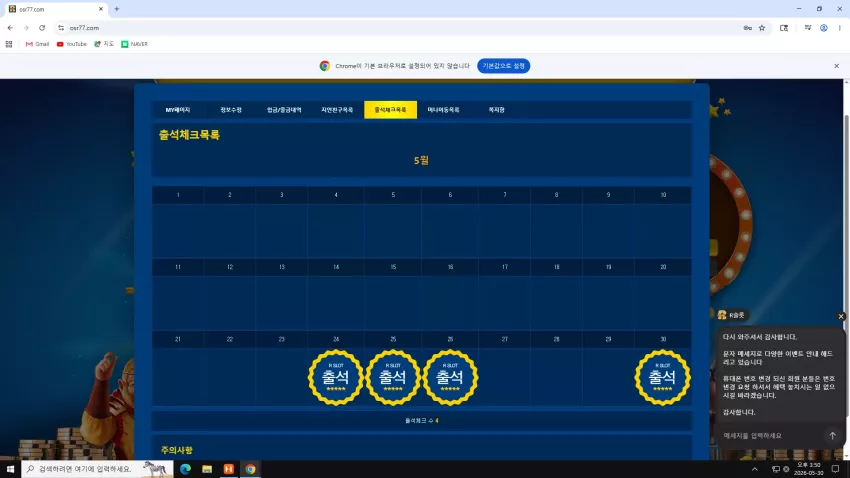Viewport: 850px width, 478px height.
Task: Click calendar day 15 header cell
Action: coord(393,267)
